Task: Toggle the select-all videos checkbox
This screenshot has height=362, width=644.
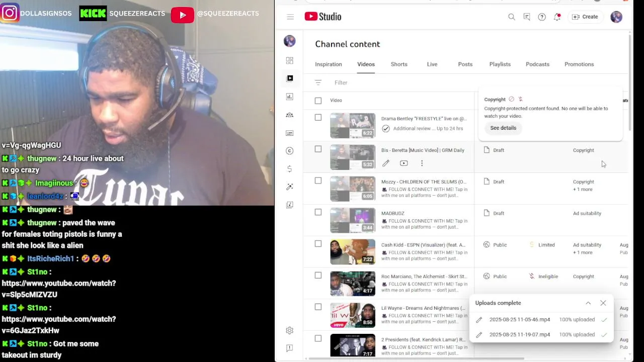Action: coord(318,101)
